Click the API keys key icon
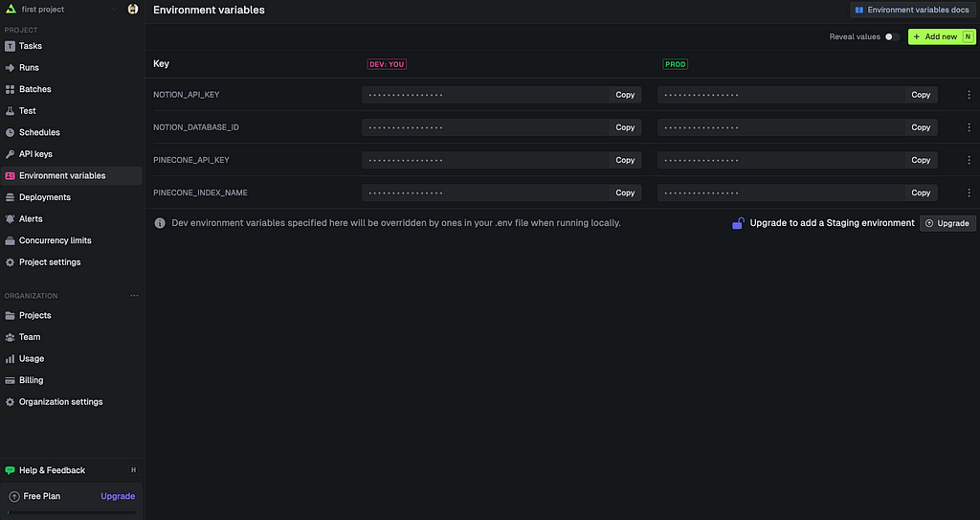Viewport: 980px width, 520px height. 10,154
